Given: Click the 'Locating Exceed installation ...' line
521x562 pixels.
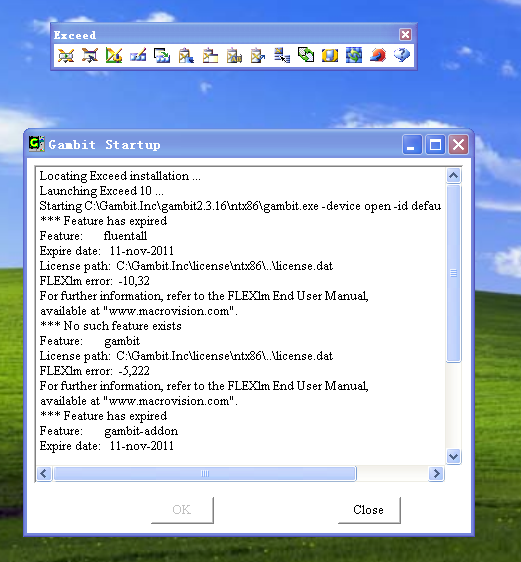Looking at the screenshot, I should coord(120,176).
